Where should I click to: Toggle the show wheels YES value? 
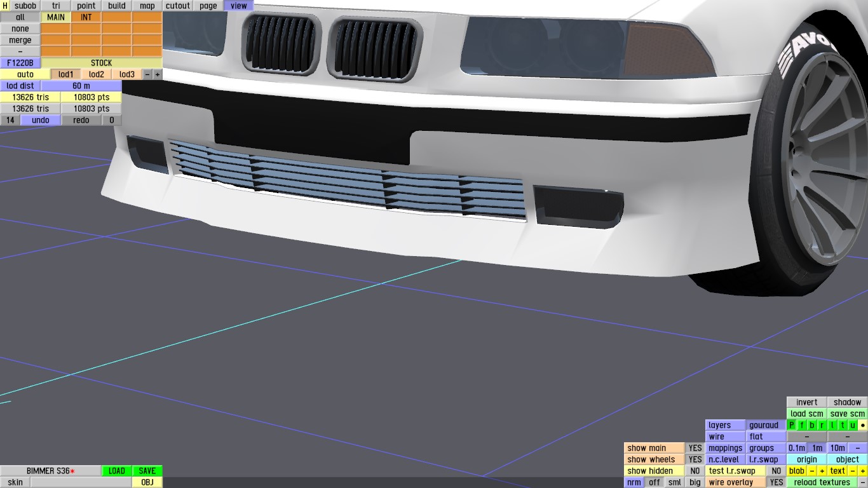(x=695, y=459)
